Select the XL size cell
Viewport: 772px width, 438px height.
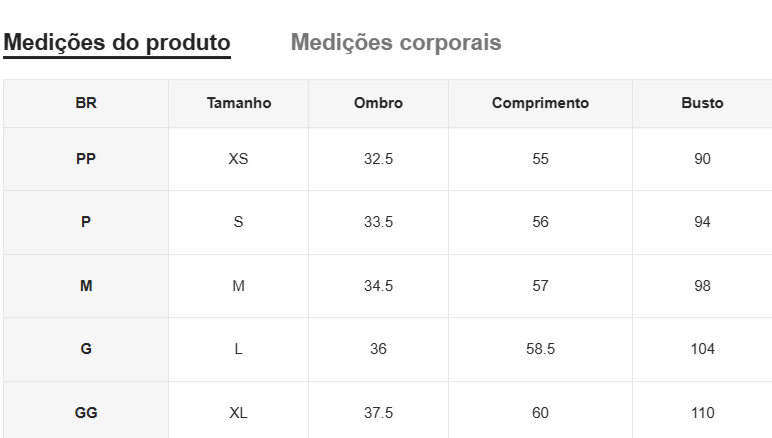coord(238,413)
